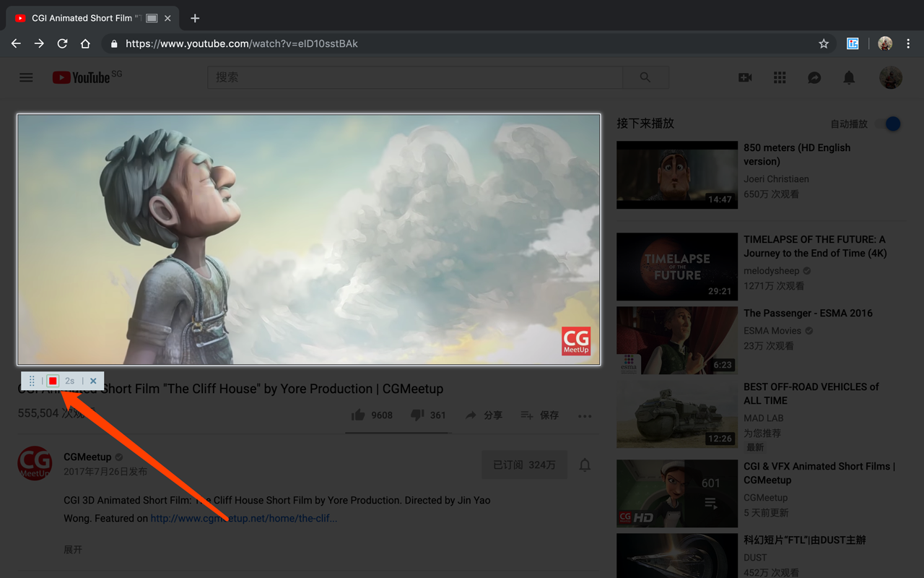Like the video with thumbs up 9608
The width and height of the screenshot is (924, 578).
point(372,415)
